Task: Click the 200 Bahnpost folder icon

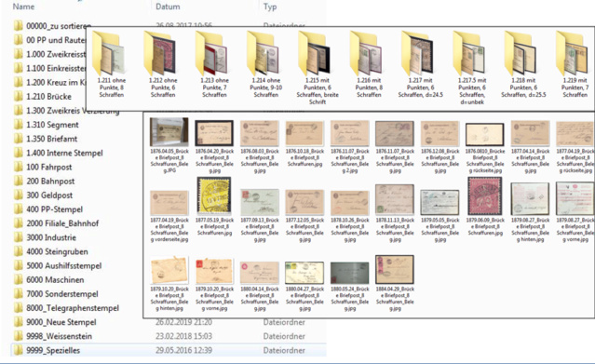Action: point(19,181)
